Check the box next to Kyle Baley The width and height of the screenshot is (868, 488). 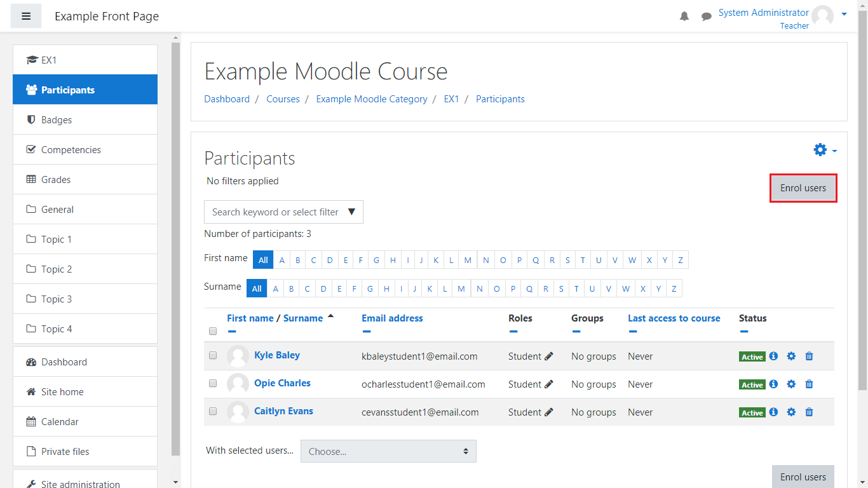point(213,356)
